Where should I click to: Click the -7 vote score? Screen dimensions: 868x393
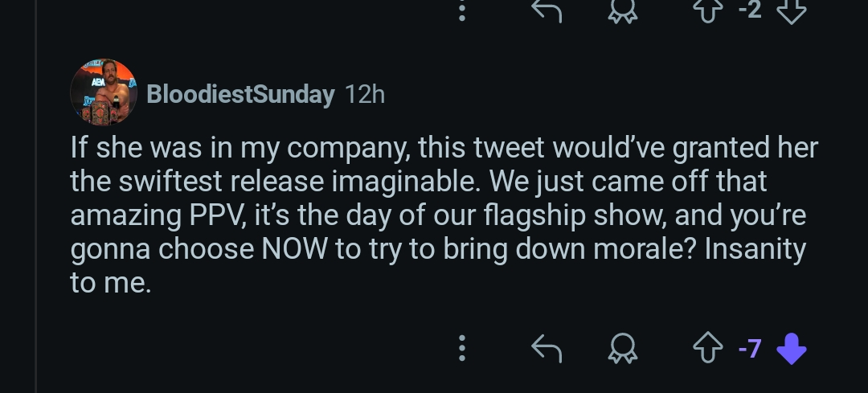[x=749, y=348]
